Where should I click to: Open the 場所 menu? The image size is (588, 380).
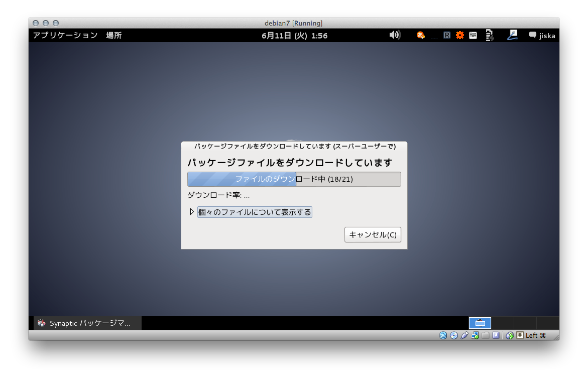click(114, 35)
